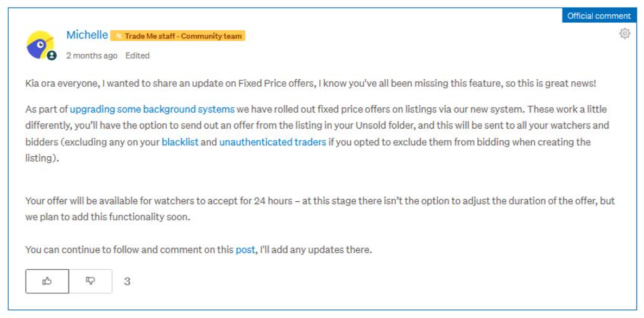The height and width of the screenshot is (318, 644).
Task: Click Michelle's bird avatar picture
Action: coord(40,44)
